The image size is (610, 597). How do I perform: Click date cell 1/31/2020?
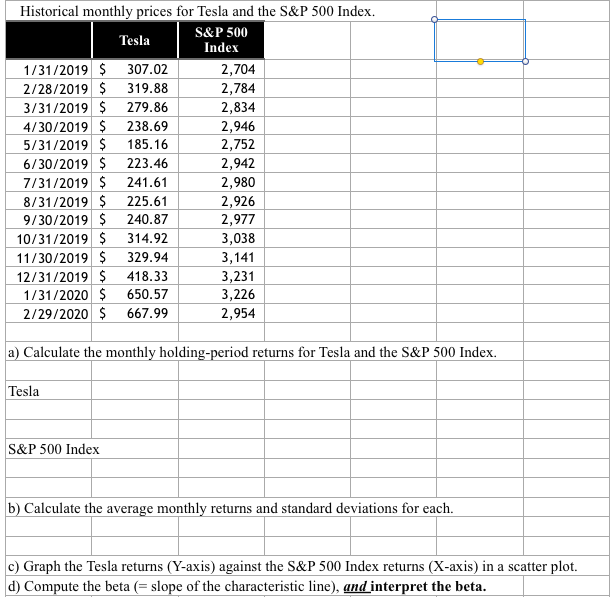click(x=49, y=295)
